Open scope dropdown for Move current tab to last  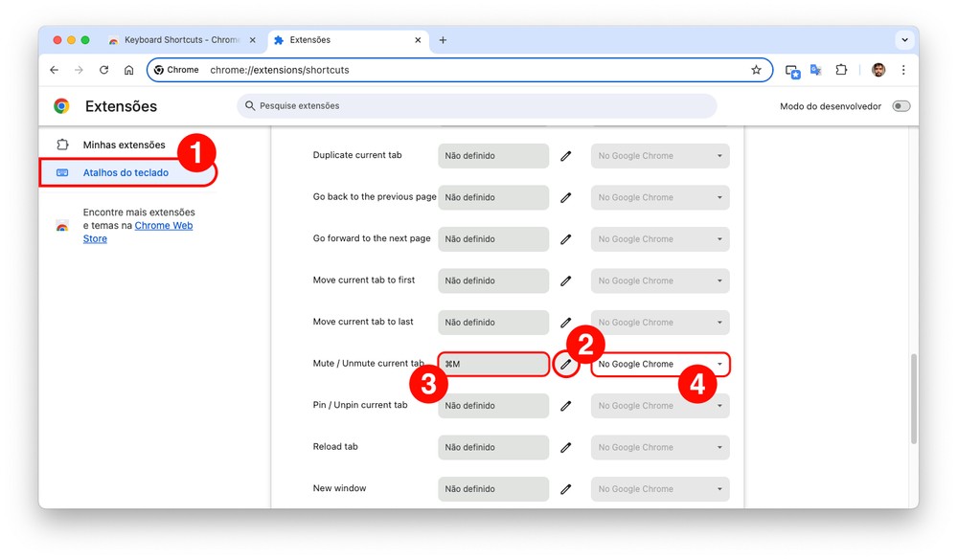(660, 323)
